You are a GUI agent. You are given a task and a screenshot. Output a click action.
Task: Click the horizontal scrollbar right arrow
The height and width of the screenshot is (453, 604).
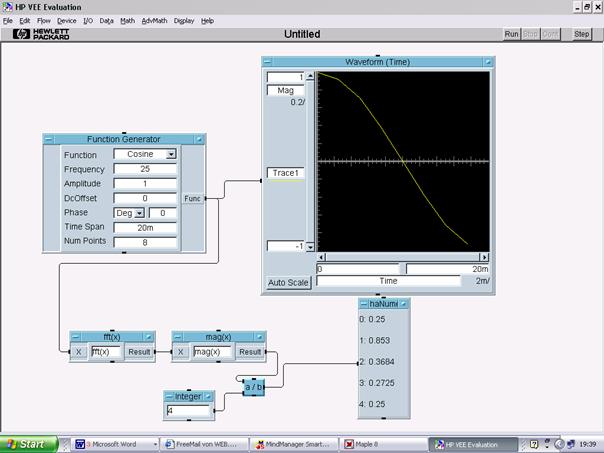[484, 257]
